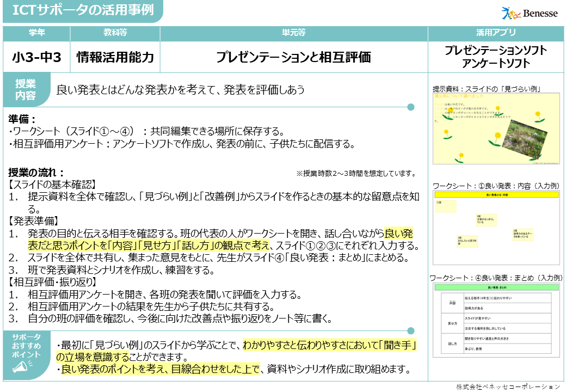This screenshot has height=392, width=566.
Task: Select the 教科等 column header
Action: 115,33
